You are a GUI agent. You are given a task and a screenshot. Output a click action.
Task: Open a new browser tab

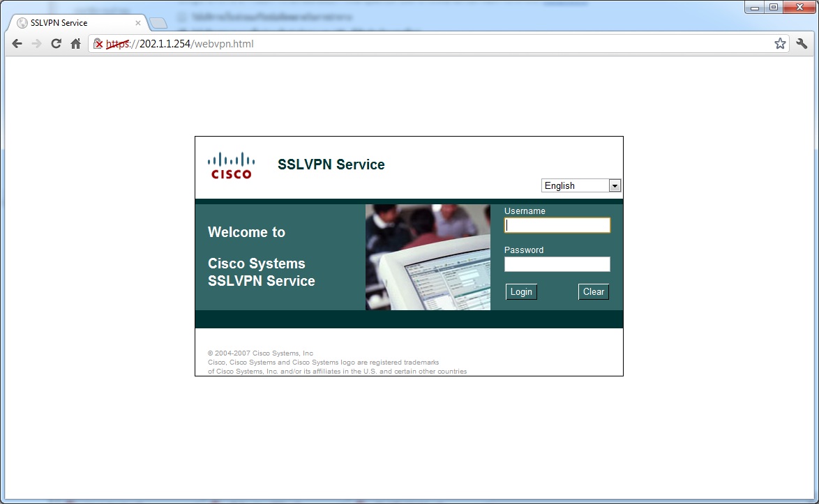(x=158, y=23)
